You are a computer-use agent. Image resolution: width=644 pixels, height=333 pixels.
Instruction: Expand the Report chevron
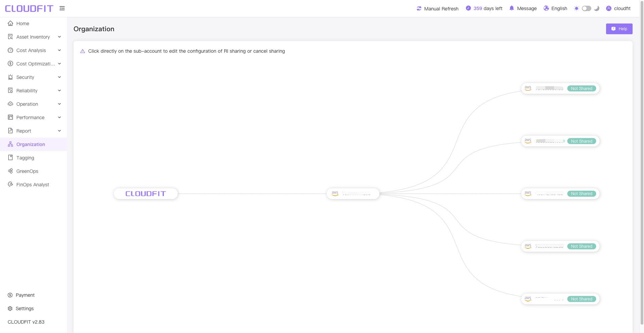[59, 131]
